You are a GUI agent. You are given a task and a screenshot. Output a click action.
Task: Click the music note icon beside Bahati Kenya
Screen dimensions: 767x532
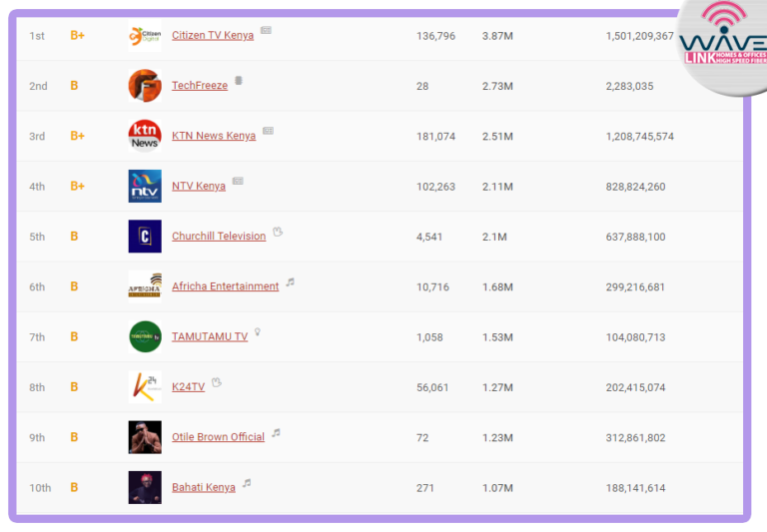tap(247, 483)
